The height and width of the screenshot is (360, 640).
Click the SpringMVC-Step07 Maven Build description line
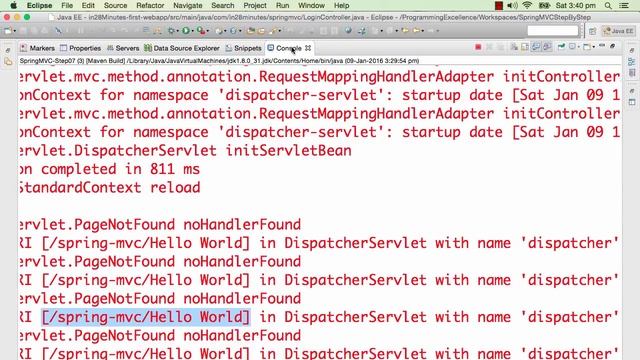(x=219, y=61)
